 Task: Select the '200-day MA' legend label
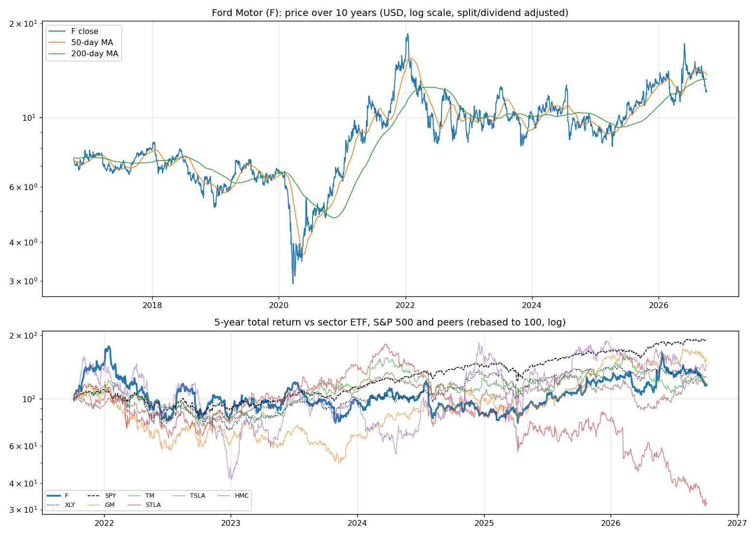point(94,54)
